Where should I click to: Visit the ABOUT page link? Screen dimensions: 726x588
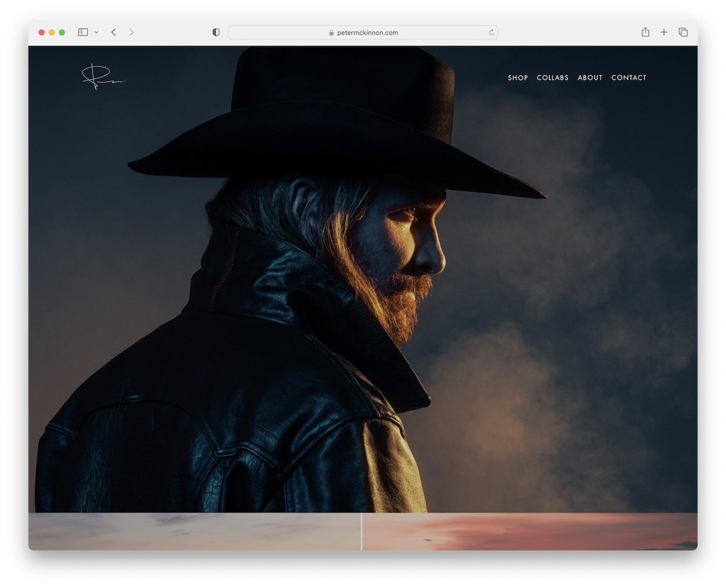[590, 77]
